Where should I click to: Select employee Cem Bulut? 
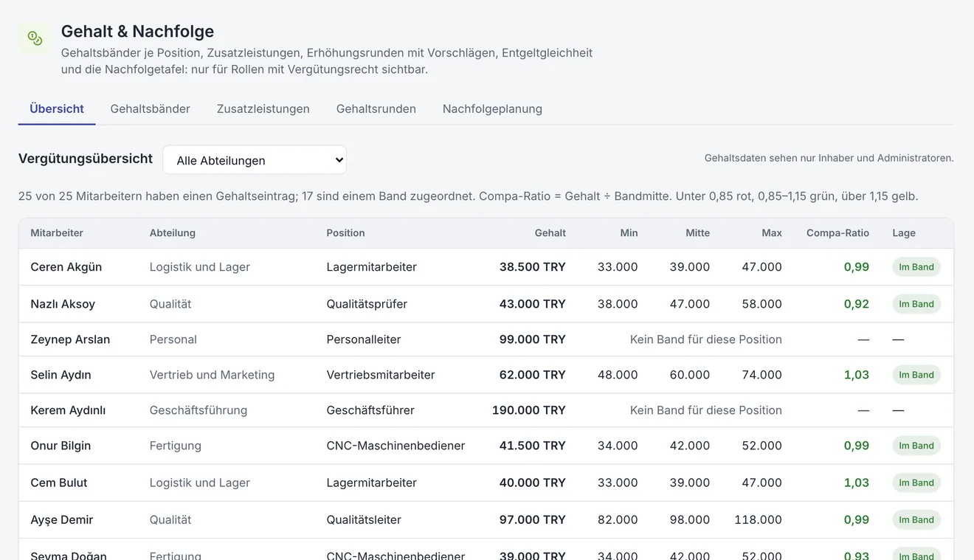pos(59,483)
